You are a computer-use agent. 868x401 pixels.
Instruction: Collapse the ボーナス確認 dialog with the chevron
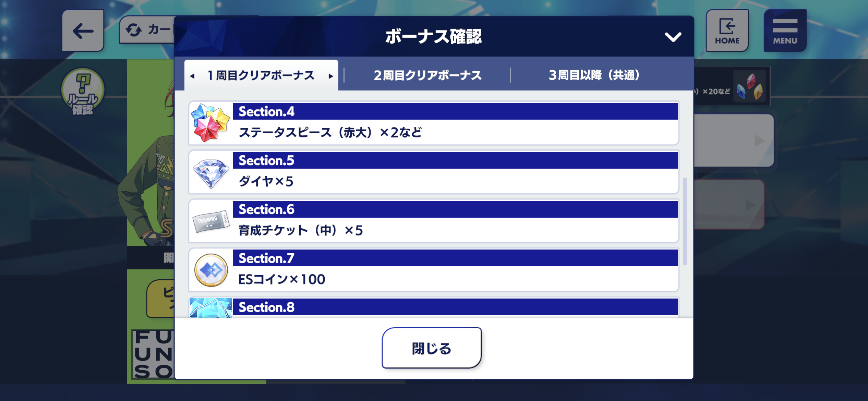[x=673, y=37]
